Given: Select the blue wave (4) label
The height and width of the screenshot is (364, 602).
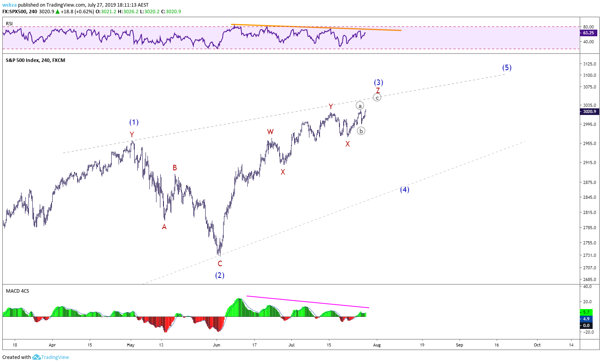Looking at the screenshot, I should (405, 190).
